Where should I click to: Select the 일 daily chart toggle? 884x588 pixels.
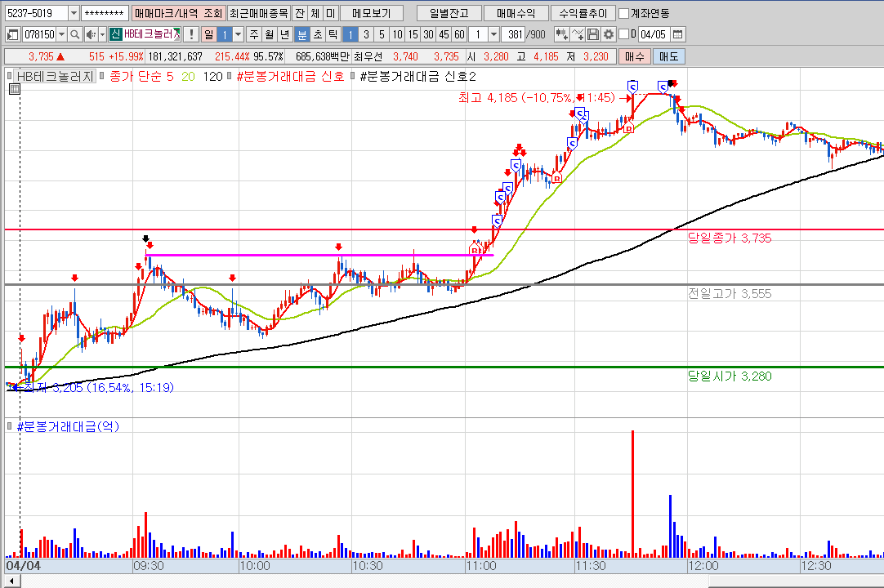coord(208,34)
